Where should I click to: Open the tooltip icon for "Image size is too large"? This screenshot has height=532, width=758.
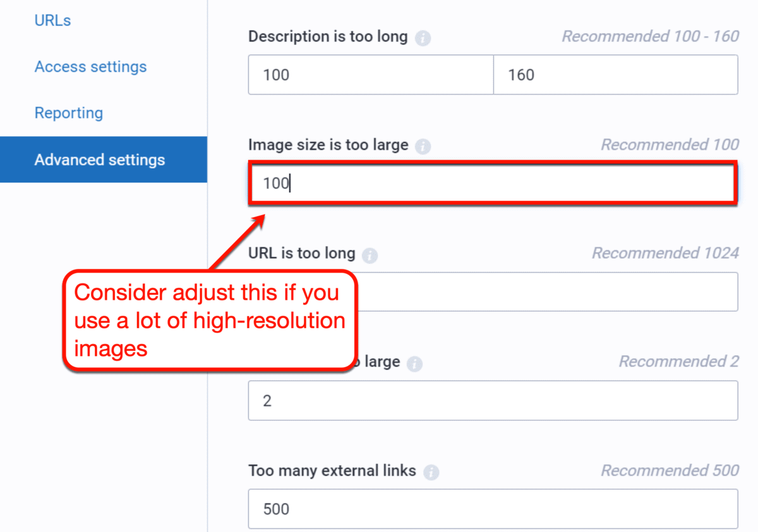point(424,146)
